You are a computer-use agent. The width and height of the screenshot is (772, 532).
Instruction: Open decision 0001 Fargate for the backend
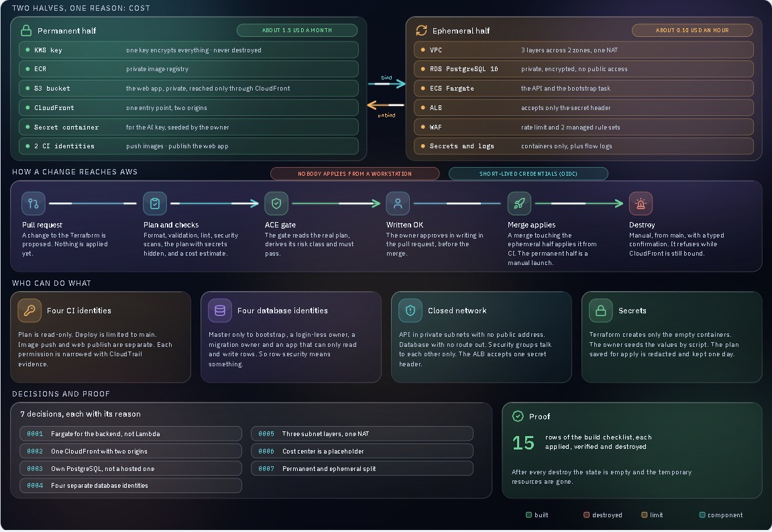(x=131, y=434)
